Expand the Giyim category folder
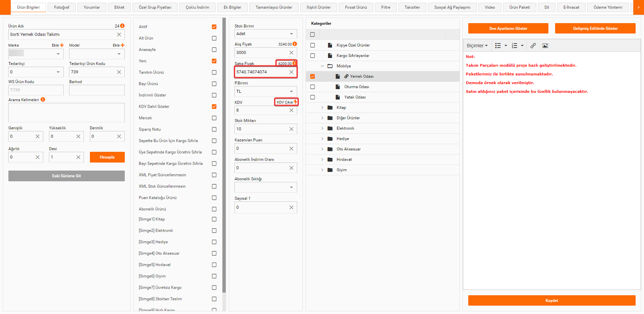644x314 pixels. [x=322, y=170]
